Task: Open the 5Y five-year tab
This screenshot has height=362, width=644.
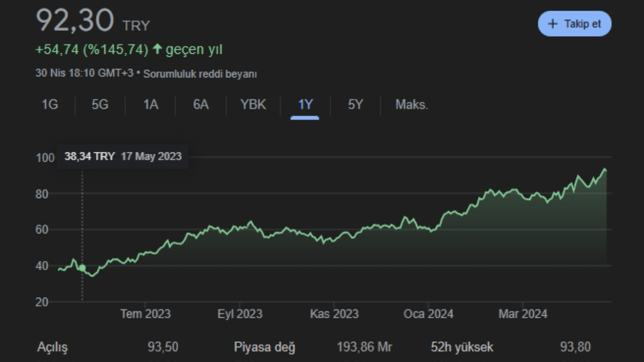Action: pos(355,105)
